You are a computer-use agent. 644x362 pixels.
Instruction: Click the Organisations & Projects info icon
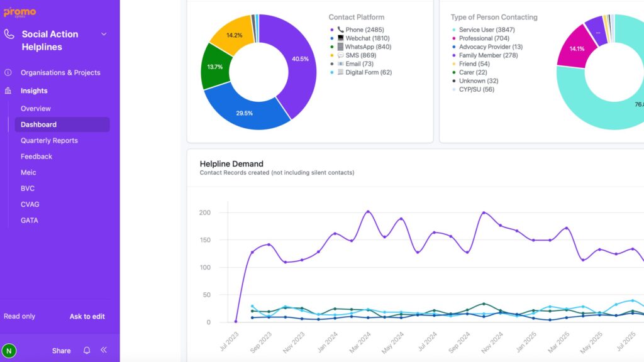click(x=8, y=72)
